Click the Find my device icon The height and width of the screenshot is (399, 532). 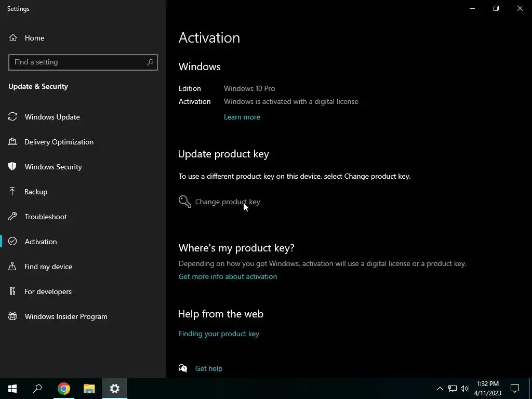(x=12, y=266)
